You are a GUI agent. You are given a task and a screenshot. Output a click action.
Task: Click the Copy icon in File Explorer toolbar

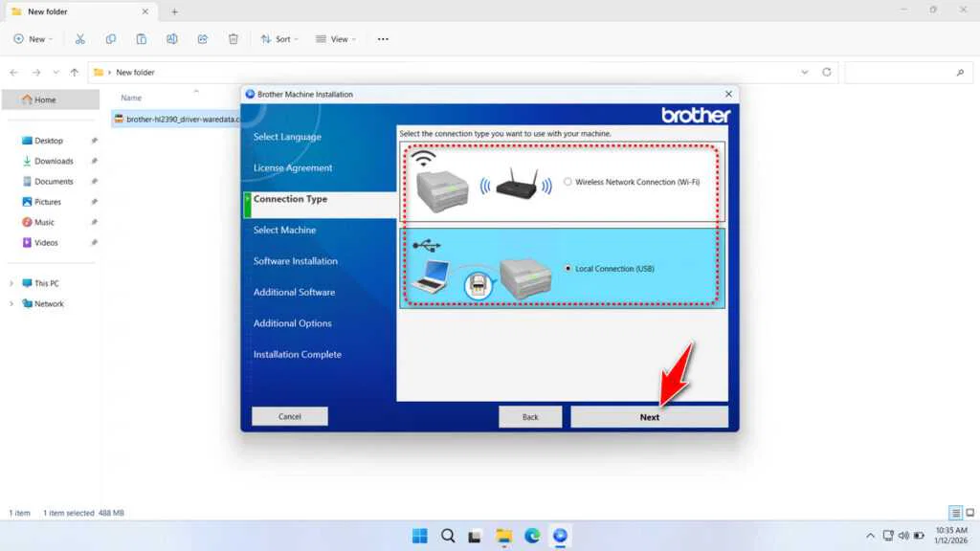[111, 38]
